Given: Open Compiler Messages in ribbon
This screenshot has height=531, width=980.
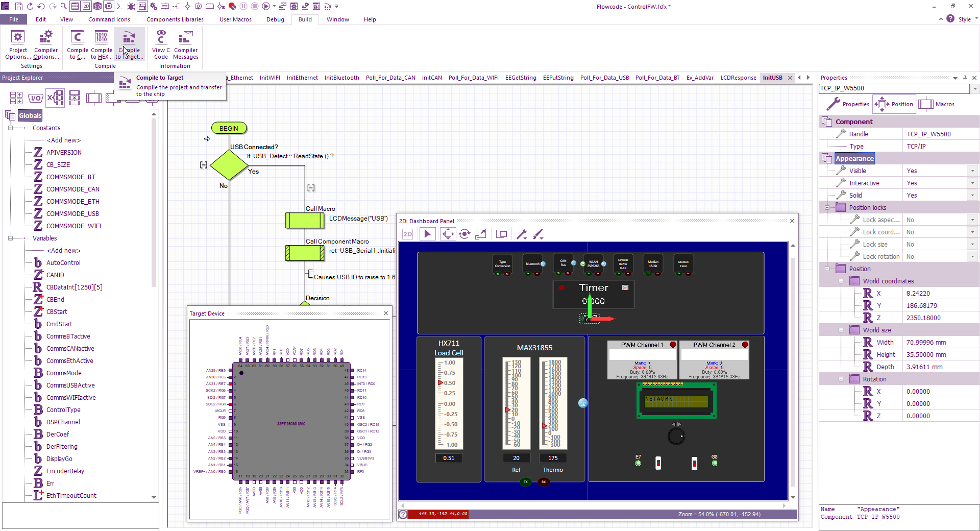Looking at the screenshot, I should coord(186,45).
